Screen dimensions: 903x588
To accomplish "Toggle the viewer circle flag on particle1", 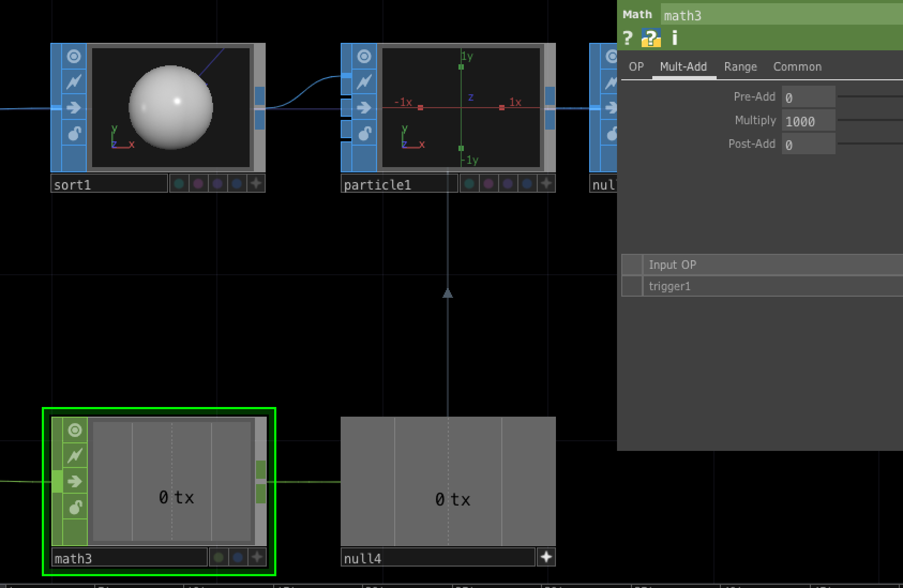I will pyautogui.click(x=364, y=56).
